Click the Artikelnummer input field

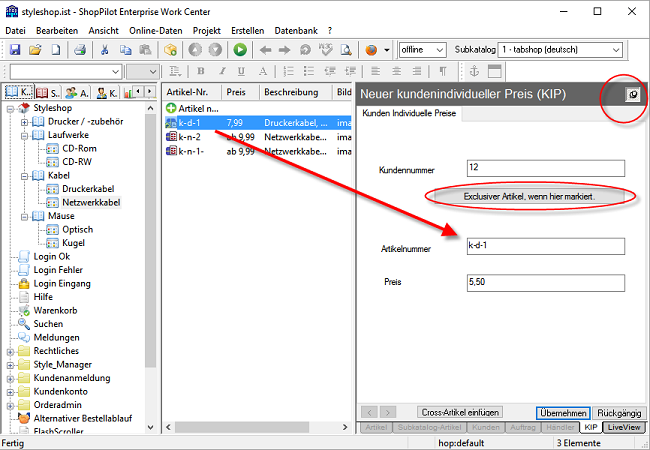pyautogui.click(x=546, y=246)
